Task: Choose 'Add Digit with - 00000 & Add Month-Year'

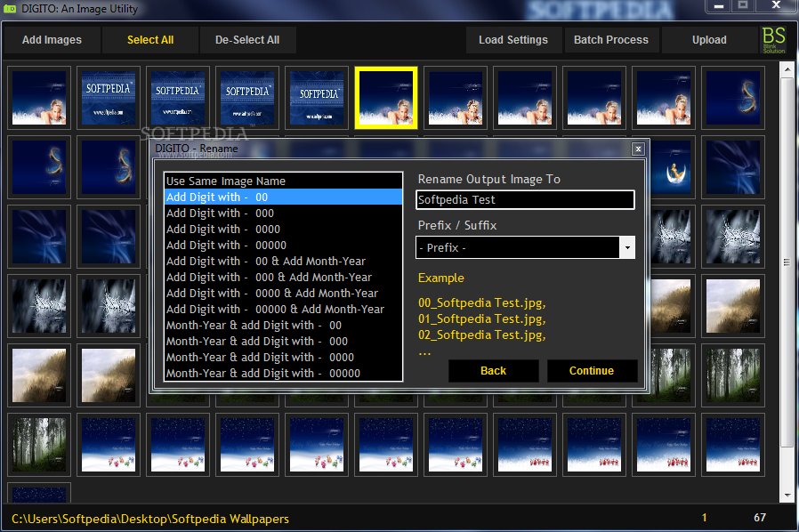Action: tap(283, 310)
